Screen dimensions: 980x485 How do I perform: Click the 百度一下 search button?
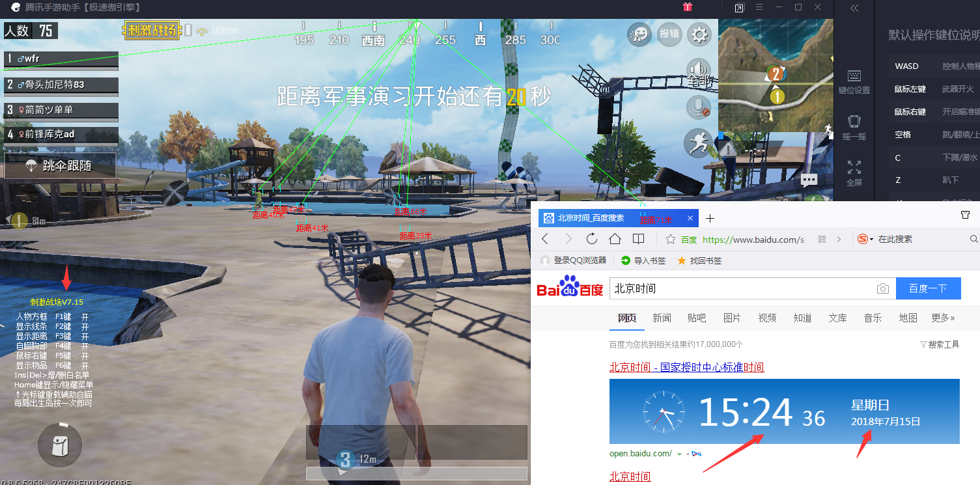pyautogui.click(x=929, y=288)
